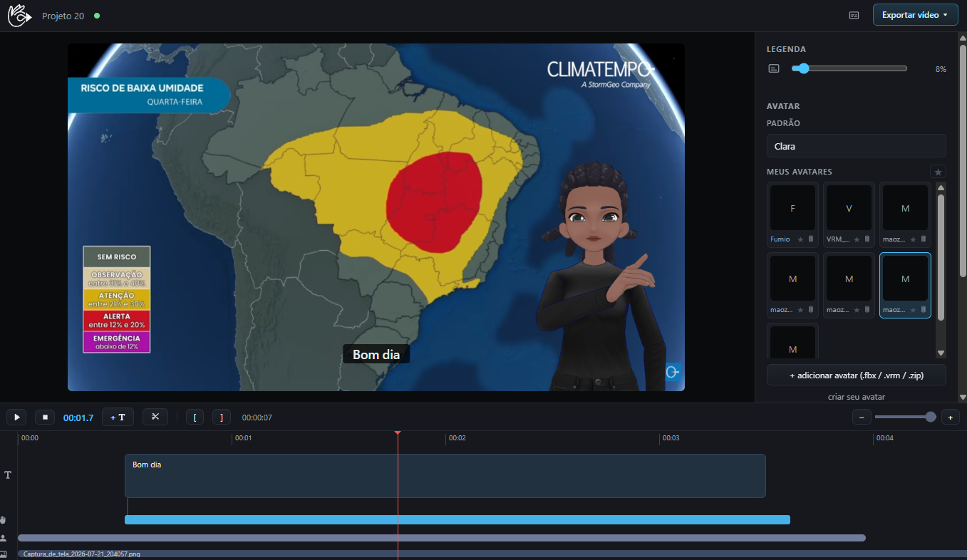Viewport: 967px width, 560px height.
Task: Click the current time 00:01.7 display
Action: (78, 418)
